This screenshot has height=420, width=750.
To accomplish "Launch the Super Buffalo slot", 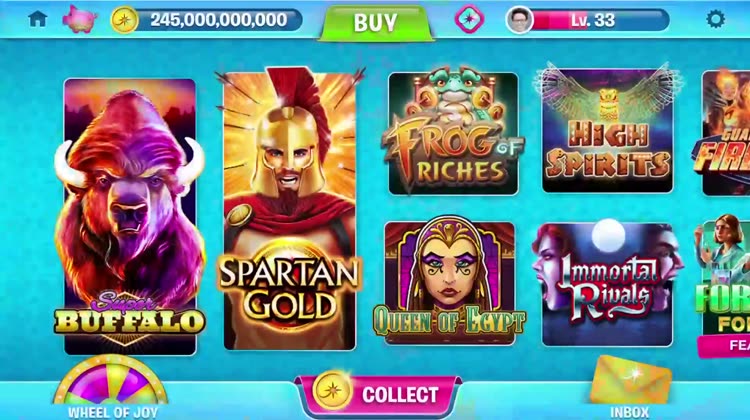I will [130, 217].
